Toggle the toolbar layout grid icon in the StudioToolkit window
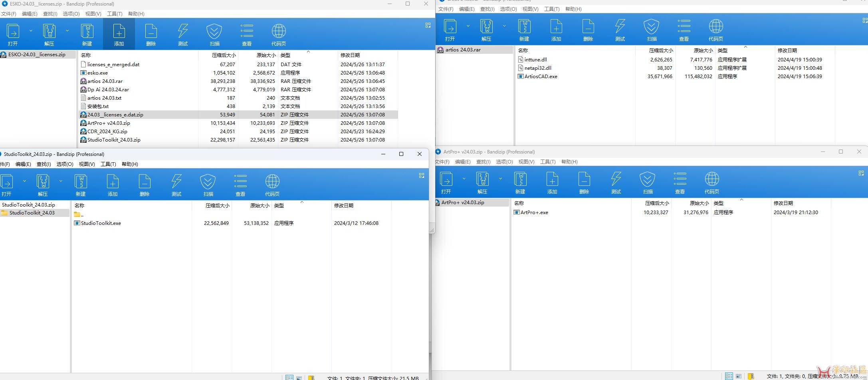The width and height of the screenshot is (868, 380). point(421,175)
